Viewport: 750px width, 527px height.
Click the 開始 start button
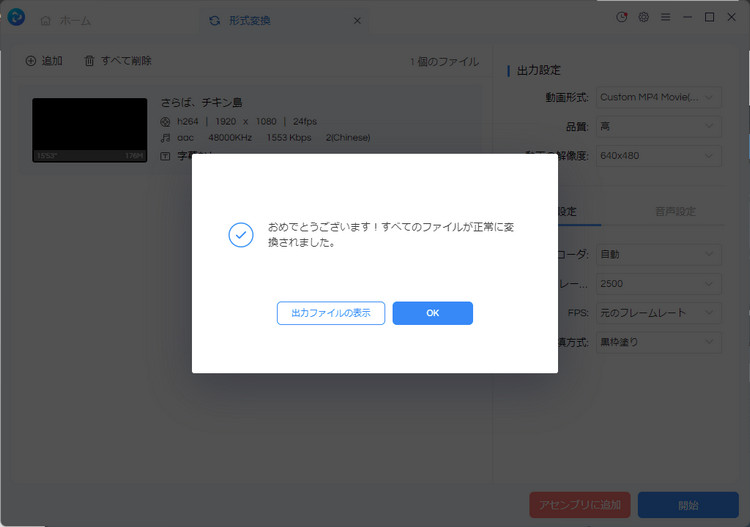tap(688, 505)
